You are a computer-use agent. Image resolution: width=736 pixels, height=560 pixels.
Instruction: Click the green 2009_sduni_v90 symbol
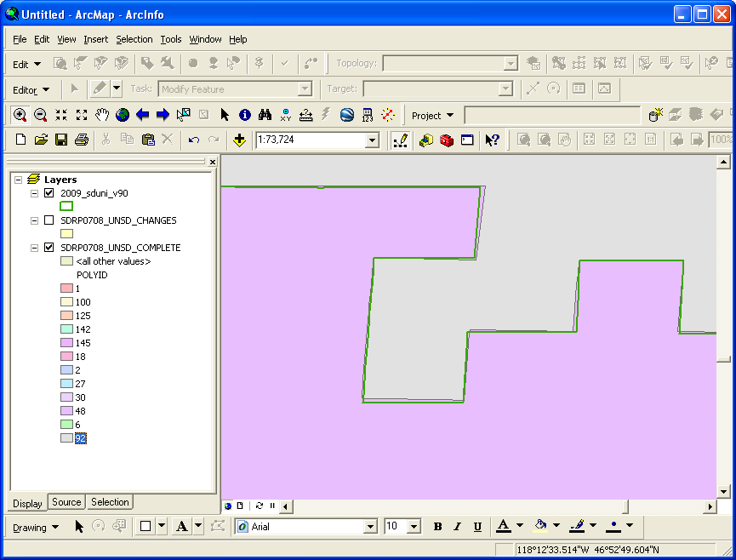pos(66,206)
